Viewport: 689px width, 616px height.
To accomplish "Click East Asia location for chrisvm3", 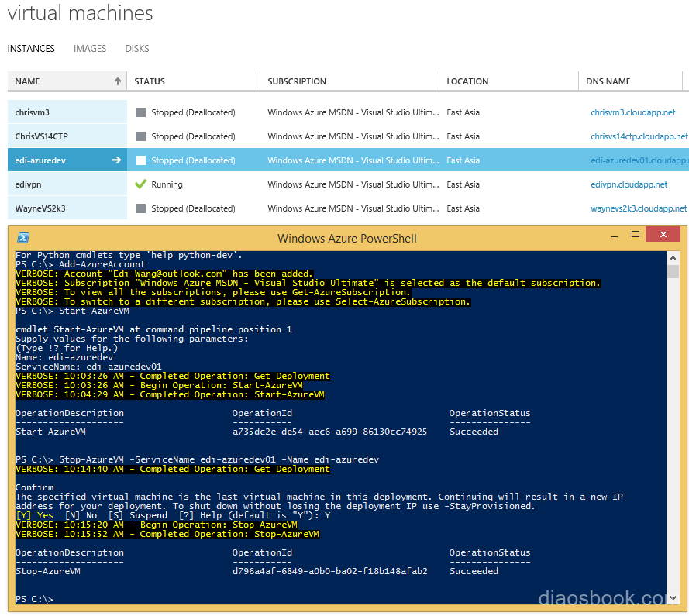I will [x=463, y=112].
